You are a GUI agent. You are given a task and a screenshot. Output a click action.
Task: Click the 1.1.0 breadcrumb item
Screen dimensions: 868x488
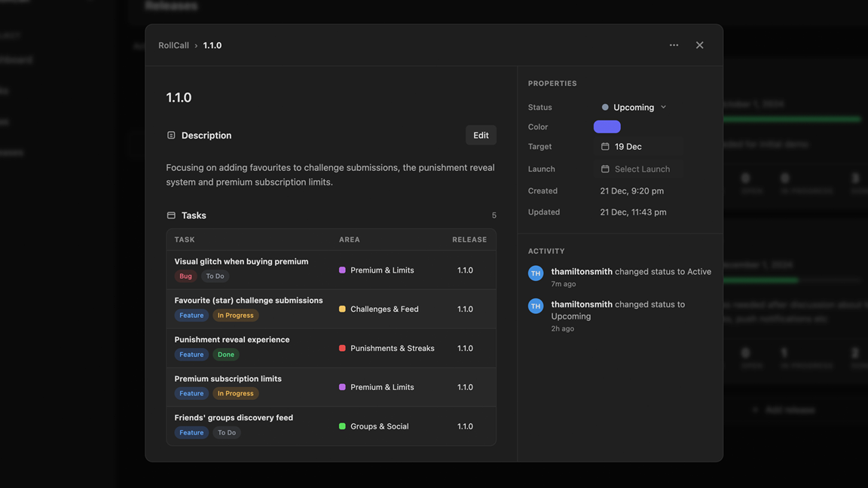(212, 45)
